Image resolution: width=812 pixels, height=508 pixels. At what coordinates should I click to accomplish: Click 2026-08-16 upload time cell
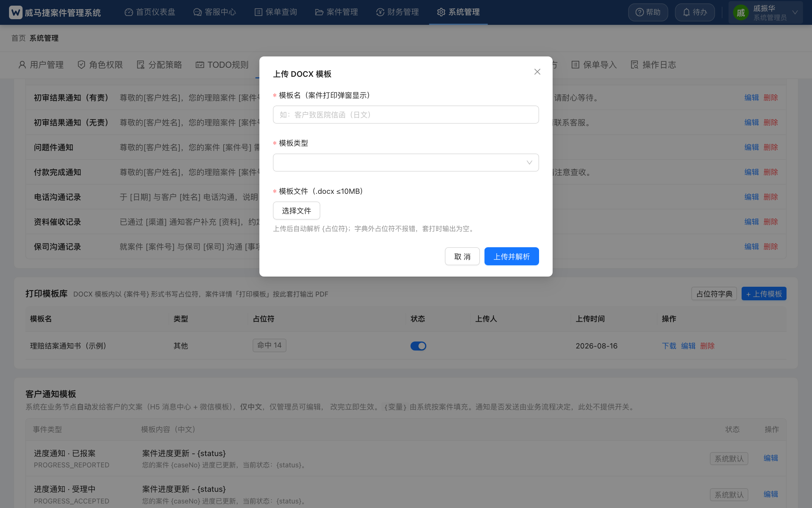click(597, 346)
